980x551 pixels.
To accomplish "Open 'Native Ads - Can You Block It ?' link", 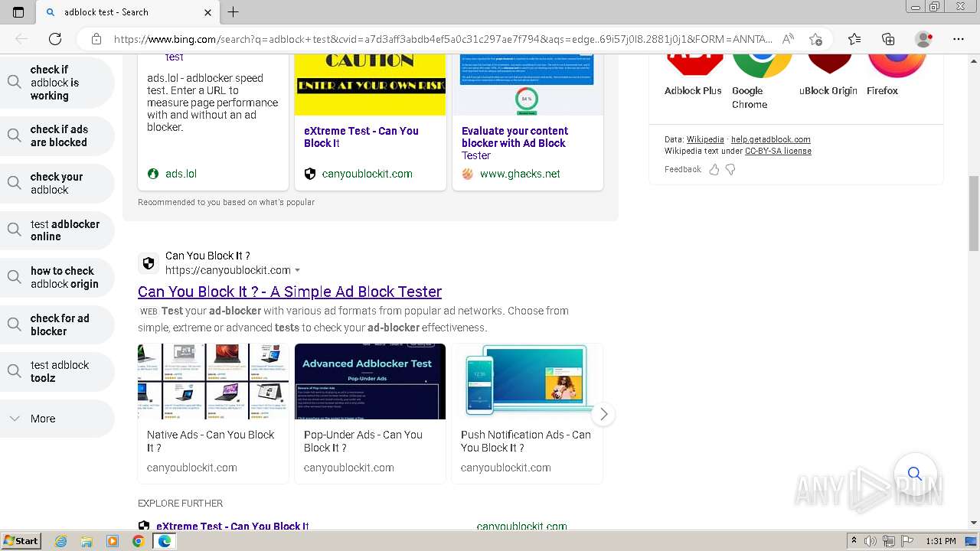I will [x=211, y=441].
